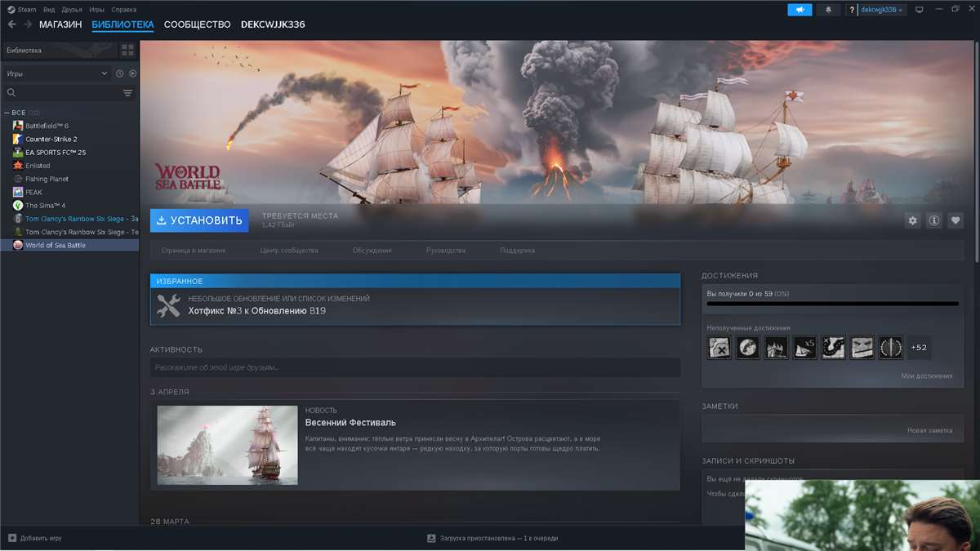The height and width of the screenshot is (551, 980).
Task: Open the Центр сообщества link
Action: tap(289, 251)
